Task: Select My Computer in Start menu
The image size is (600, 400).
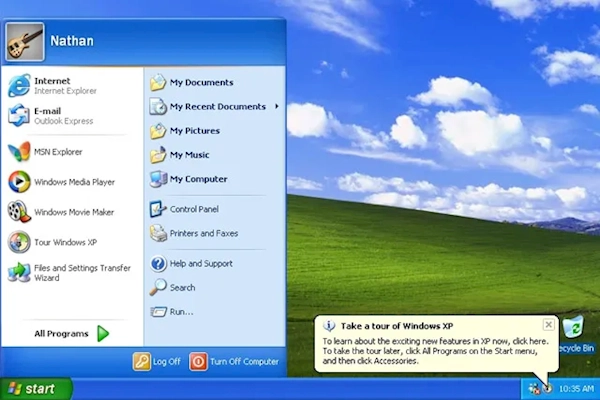Action: pyautogui.click(x=197, y=179)
